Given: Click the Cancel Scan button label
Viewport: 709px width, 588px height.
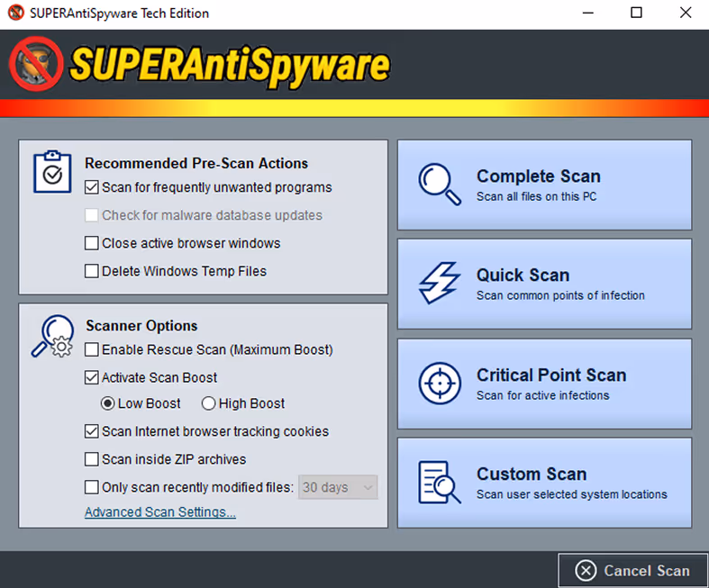Looking at the screenshot, I should 647,571.
